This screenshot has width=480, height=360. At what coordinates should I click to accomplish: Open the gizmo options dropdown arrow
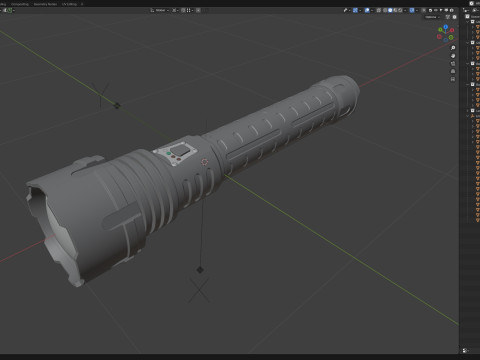[360, 10]
